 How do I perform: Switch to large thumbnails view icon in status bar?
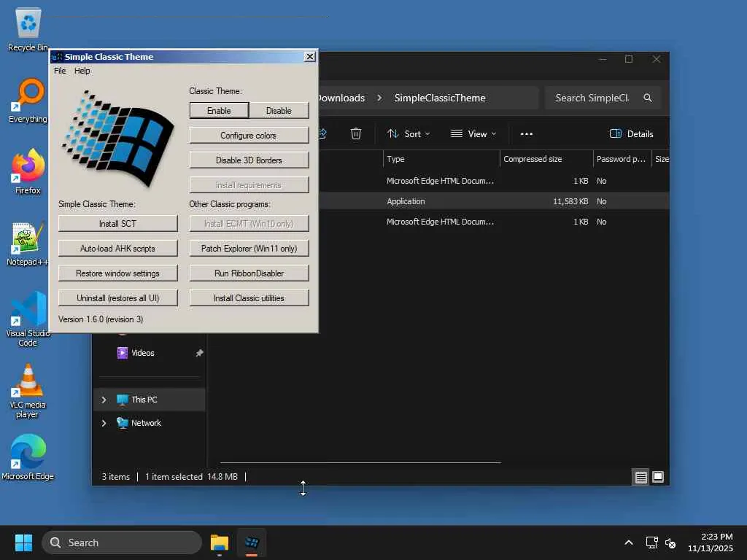658,477
